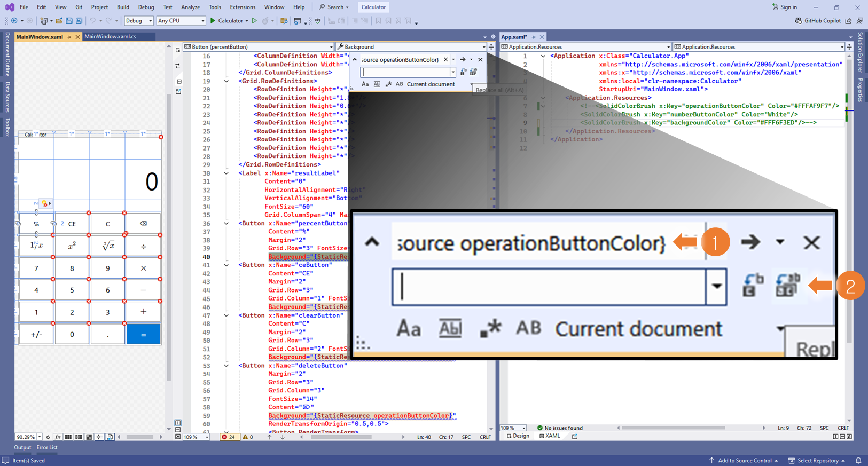Open a file with the folder icon
Viewport: 868px width, 466px height.
pos(59,21)
